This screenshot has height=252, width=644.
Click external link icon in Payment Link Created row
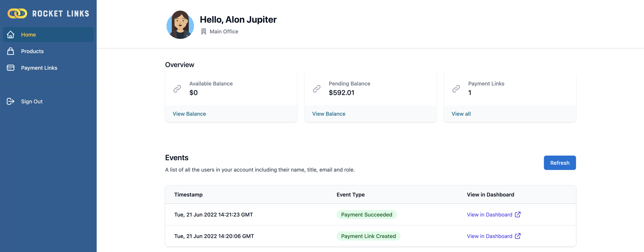[518, 236]
